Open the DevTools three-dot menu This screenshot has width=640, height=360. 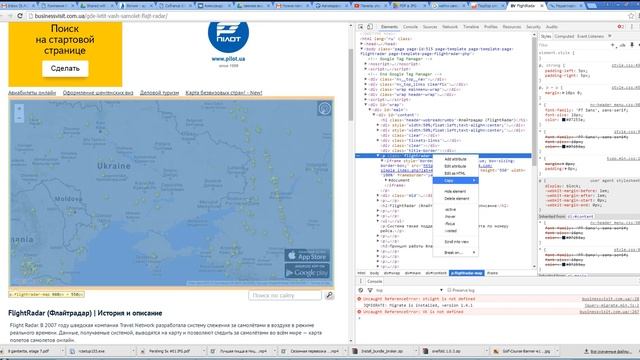pyautogui.click(x=632, y=27)
